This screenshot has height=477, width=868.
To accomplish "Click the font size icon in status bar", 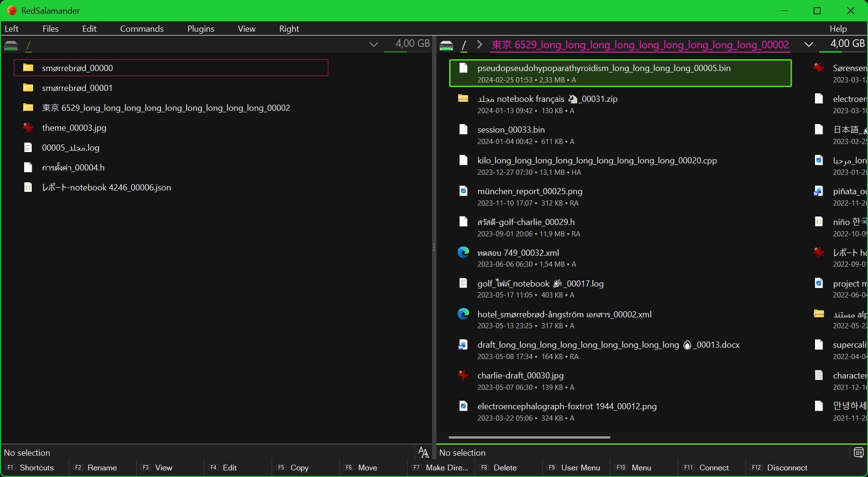I will pos(424,452).
